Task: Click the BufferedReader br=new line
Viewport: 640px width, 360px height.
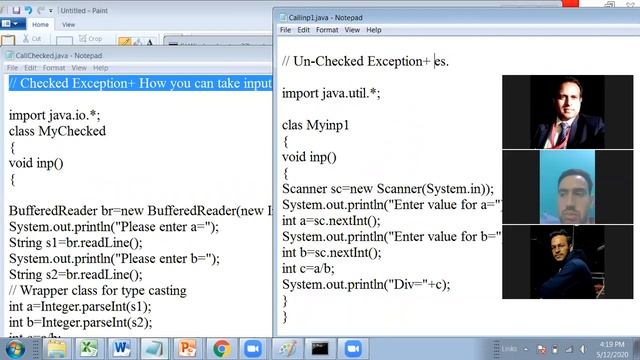Action: [140, 211]
